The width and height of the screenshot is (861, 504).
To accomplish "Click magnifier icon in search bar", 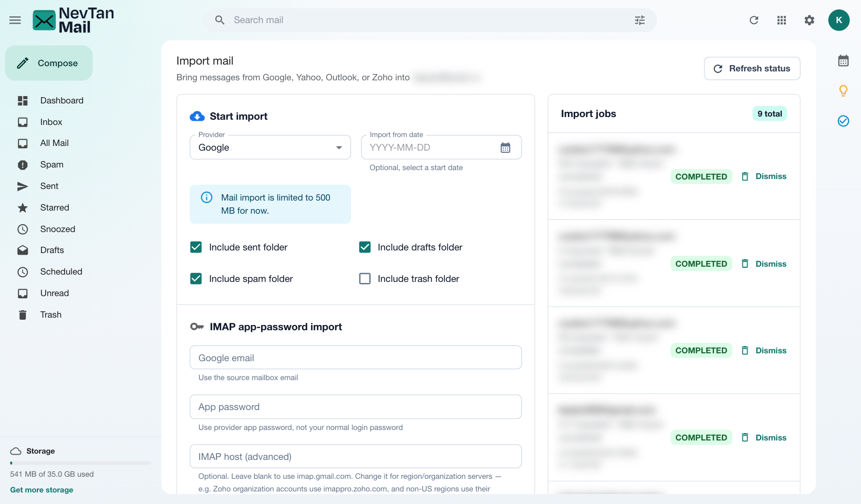I will [220, 20].
